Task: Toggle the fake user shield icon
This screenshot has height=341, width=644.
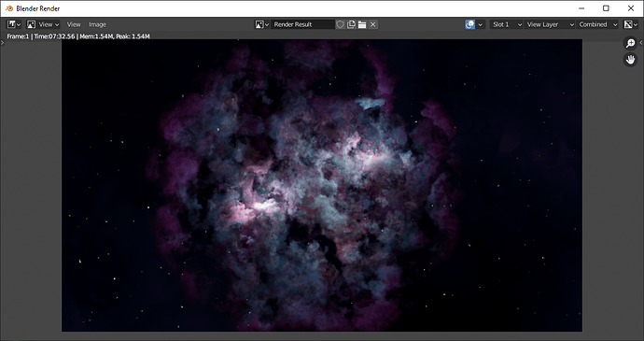Action: [x=340, y=24]
